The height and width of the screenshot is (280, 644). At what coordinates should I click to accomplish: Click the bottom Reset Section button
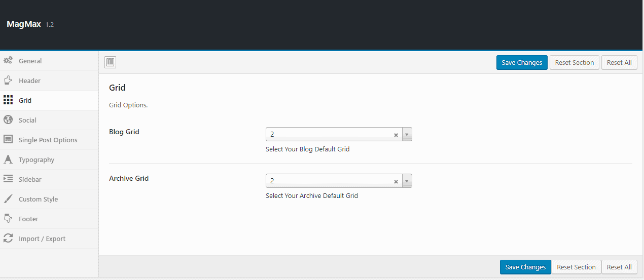pyautogui.click(x=576, y=267)
